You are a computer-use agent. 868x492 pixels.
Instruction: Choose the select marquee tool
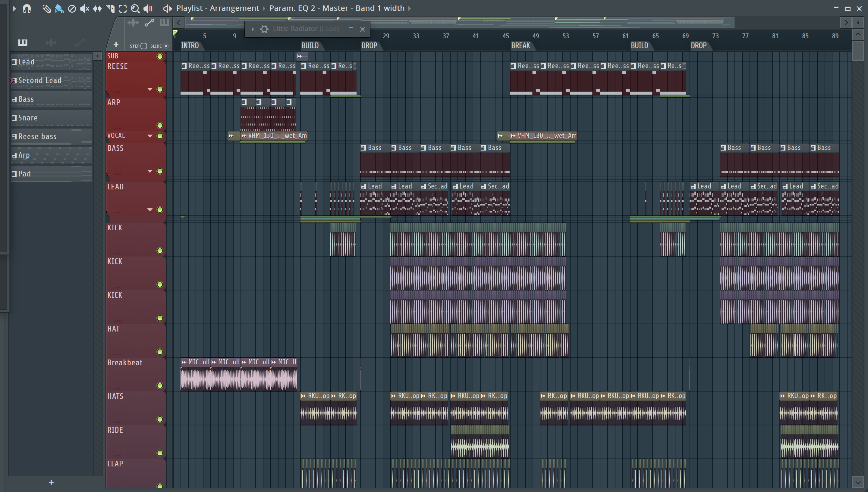coord(122,8)
